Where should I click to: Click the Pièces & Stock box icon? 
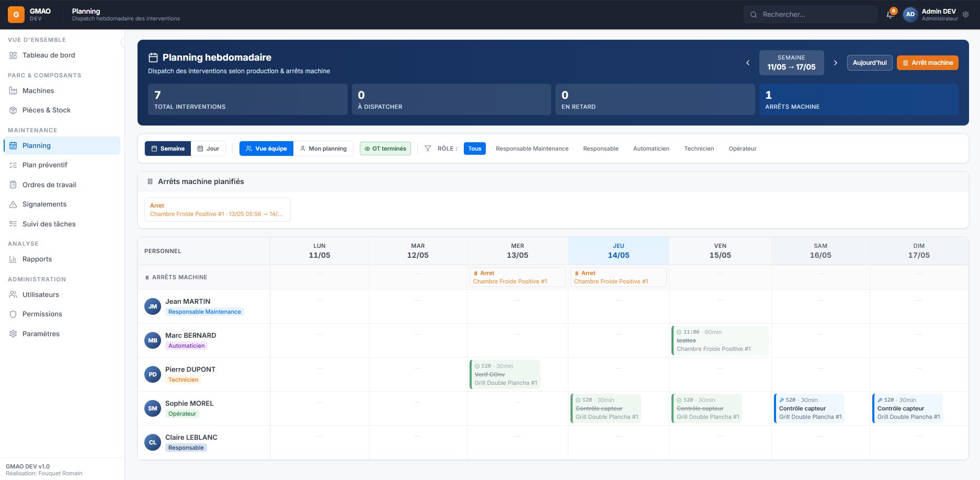point(13,110)
